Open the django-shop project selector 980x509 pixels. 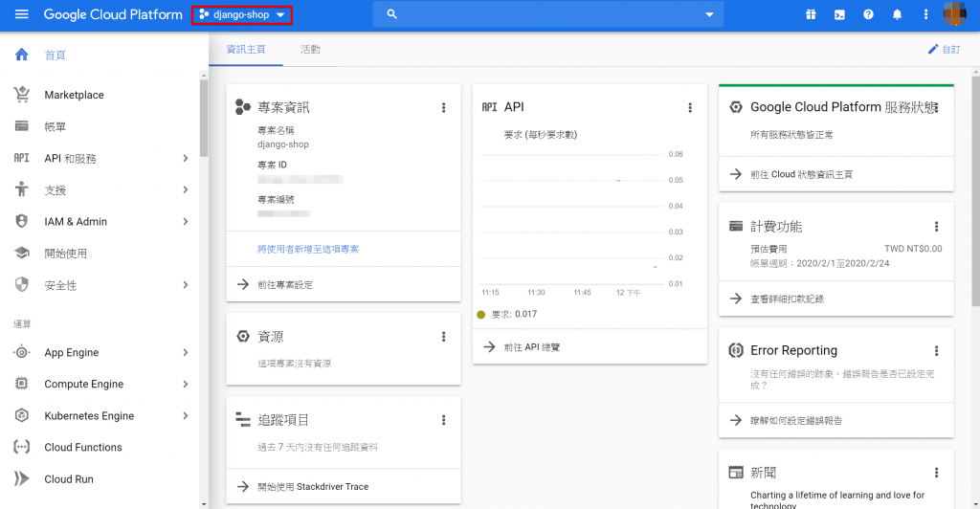[242, 14]
